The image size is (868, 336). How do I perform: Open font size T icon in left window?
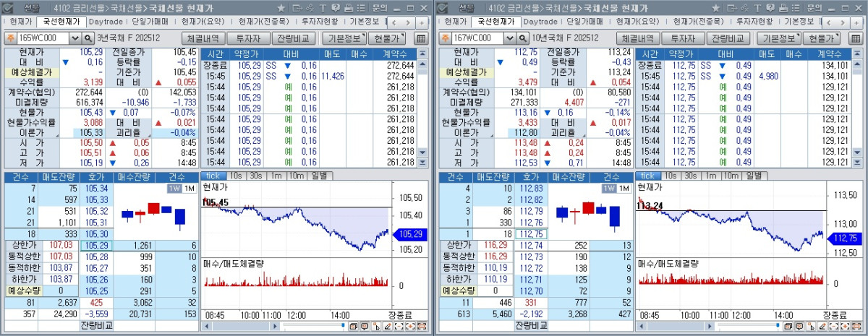click(323, 8)
